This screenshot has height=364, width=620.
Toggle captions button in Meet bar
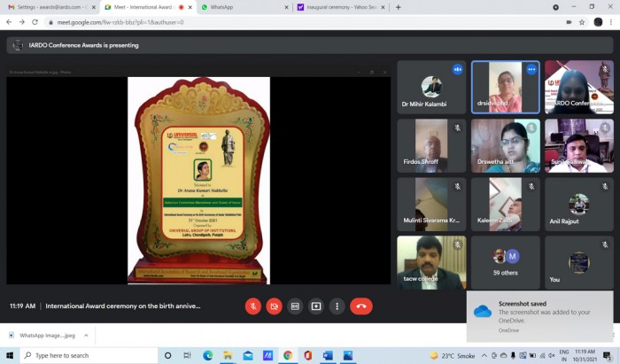[x=295, y=306]
